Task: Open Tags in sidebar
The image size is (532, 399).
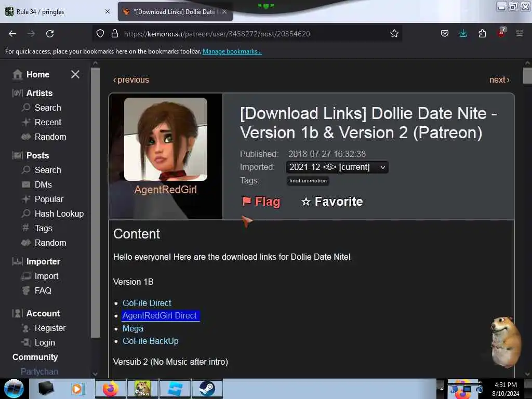Action: (44, 229)
